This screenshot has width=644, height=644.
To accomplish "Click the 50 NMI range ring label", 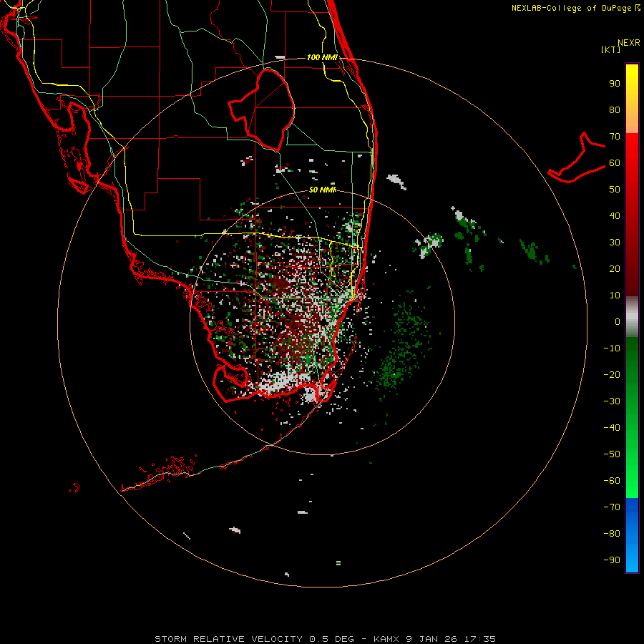I will pos(323,190).
